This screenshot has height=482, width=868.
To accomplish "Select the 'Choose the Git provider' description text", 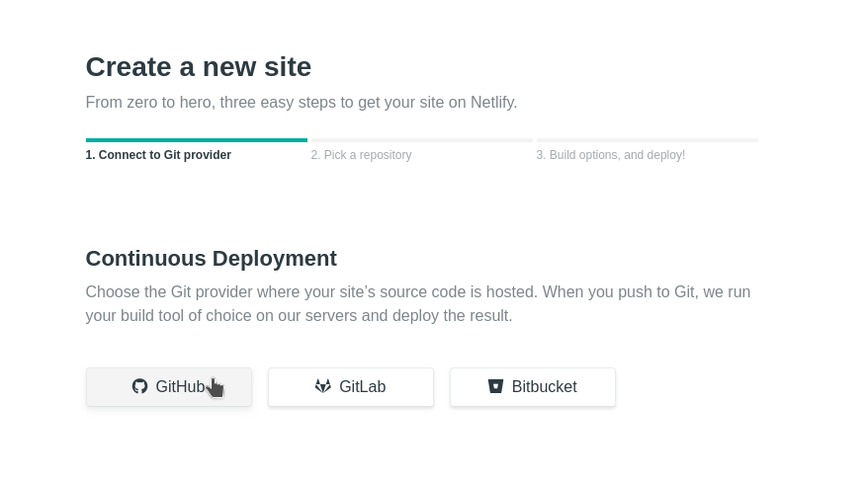I will (418, 303).
